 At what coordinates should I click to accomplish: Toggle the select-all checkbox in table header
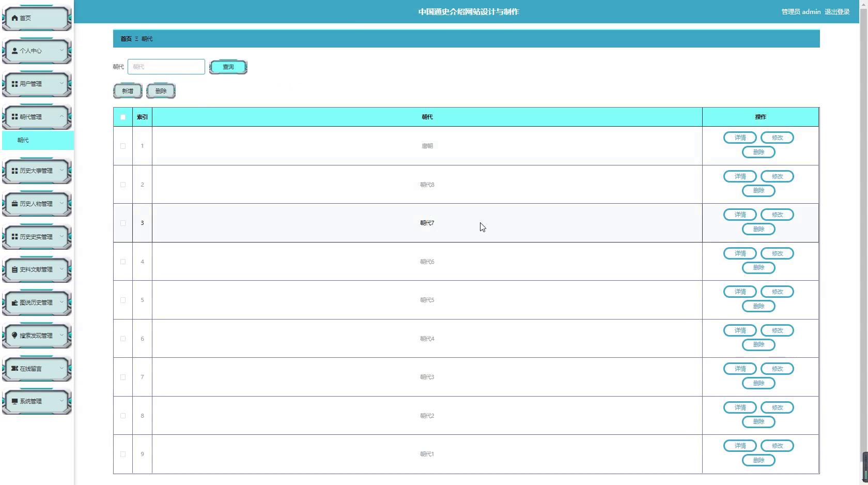coord(123,117)
